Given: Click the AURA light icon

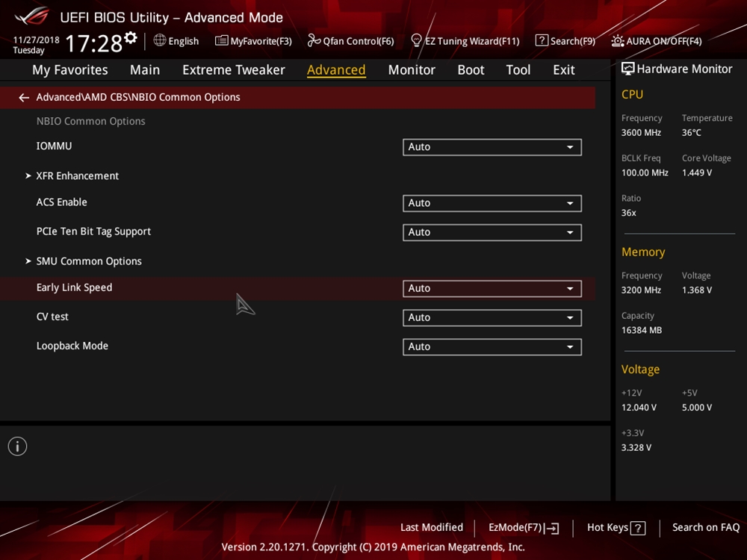Looking at the screenshot, I should pyautogui.click(x=618, y=41).
